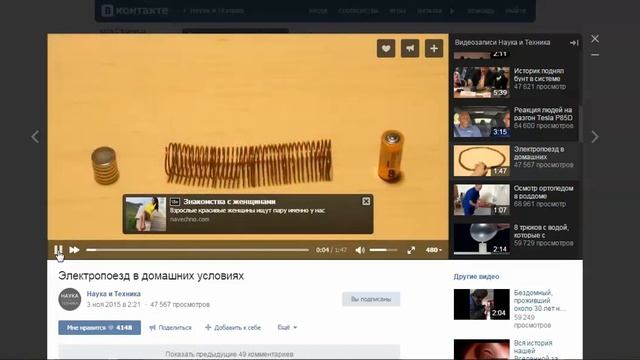Expand the Ещё more dropdown
This screenshot has height=360, width=640.
click(287, 327)
